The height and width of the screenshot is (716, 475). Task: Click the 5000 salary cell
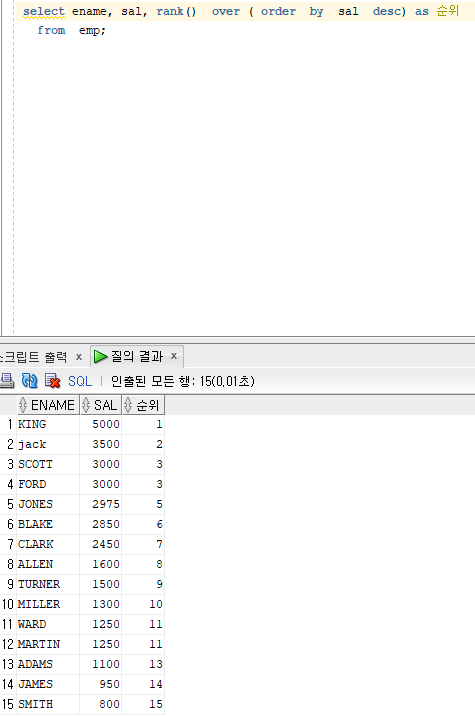(x=101, y=424)
